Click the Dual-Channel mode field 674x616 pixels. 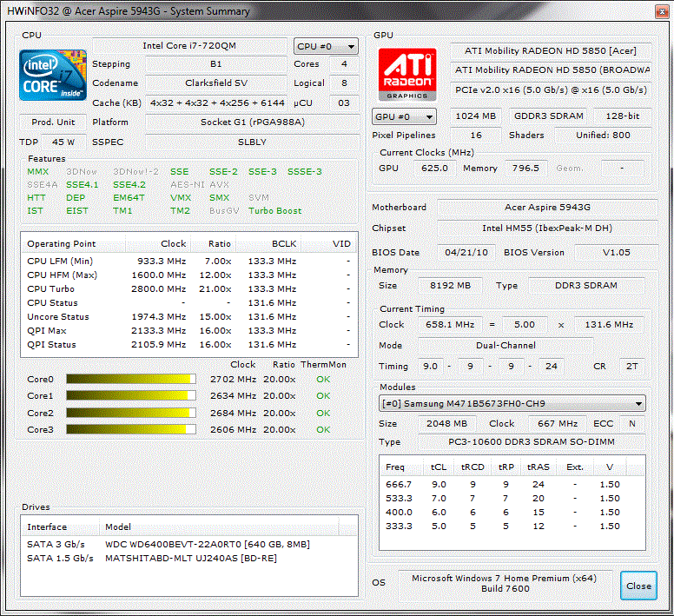pos(505,345)
